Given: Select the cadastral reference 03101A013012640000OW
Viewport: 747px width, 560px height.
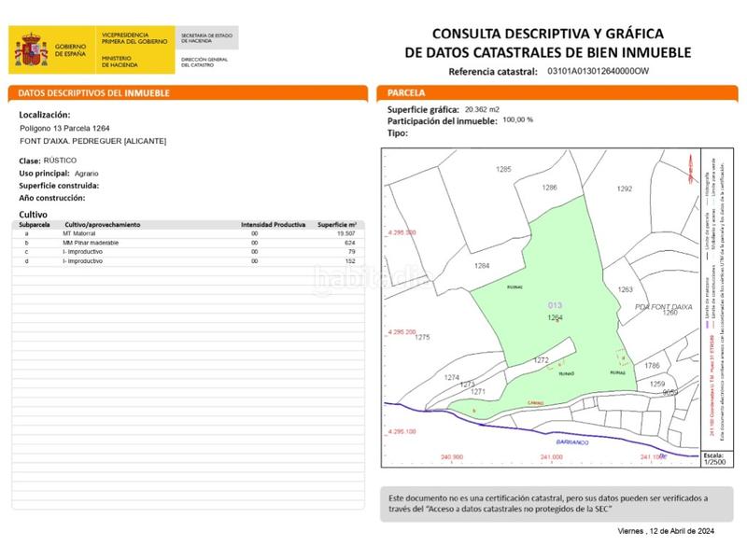Looking at the screenshot, I should point(609,71).
